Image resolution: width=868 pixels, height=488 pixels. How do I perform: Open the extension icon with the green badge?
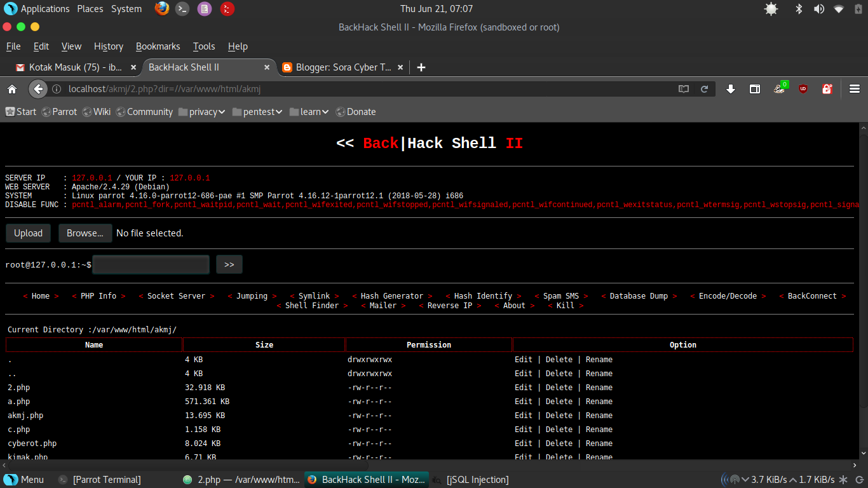click(x=780, y=88)
